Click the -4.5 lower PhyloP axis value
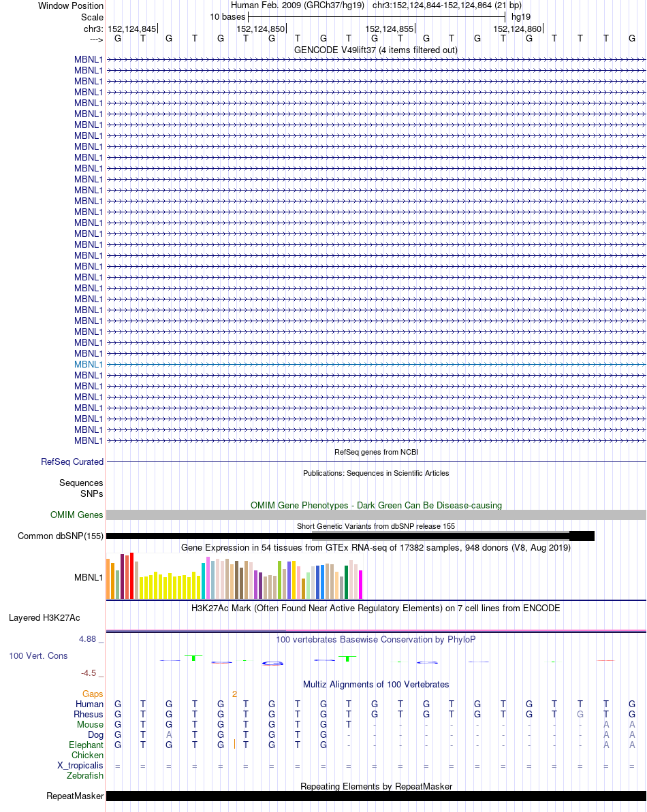The width and height of the screenshot is (647, 812). click(x=89, y=673)
